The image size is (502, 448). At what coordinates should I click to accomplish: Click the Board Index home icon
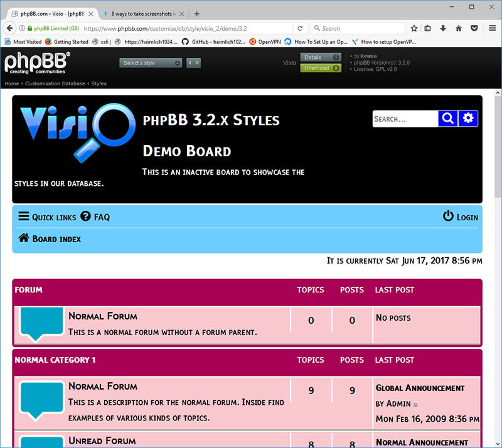point(24,238)
